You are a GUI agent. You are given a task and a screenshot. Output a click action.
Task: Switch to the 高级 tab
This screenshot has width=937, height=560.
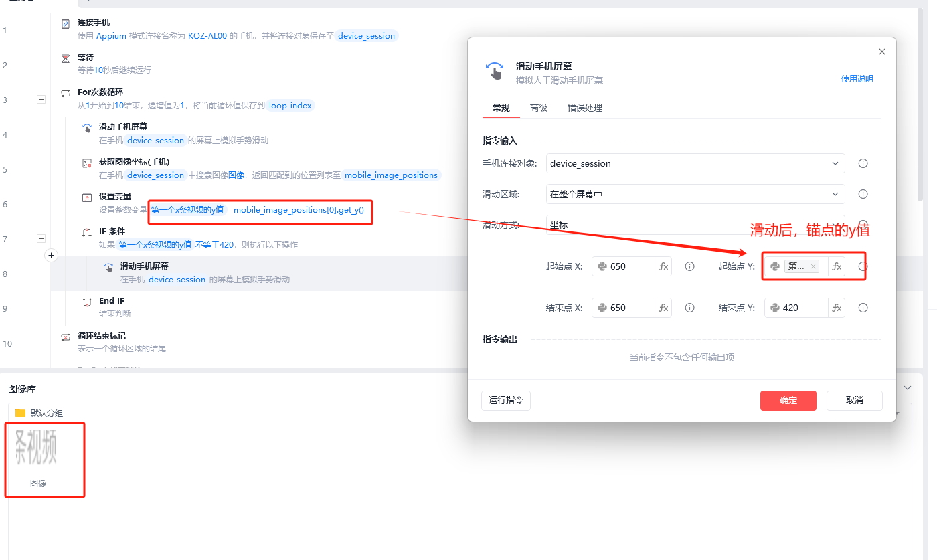click(x=539, y=108)
